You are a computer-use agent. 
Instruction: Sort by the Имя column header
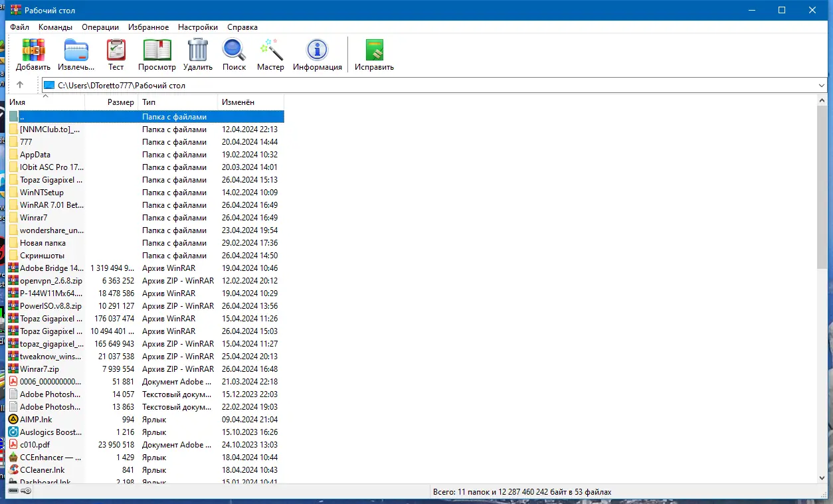[x=46, y=102]
